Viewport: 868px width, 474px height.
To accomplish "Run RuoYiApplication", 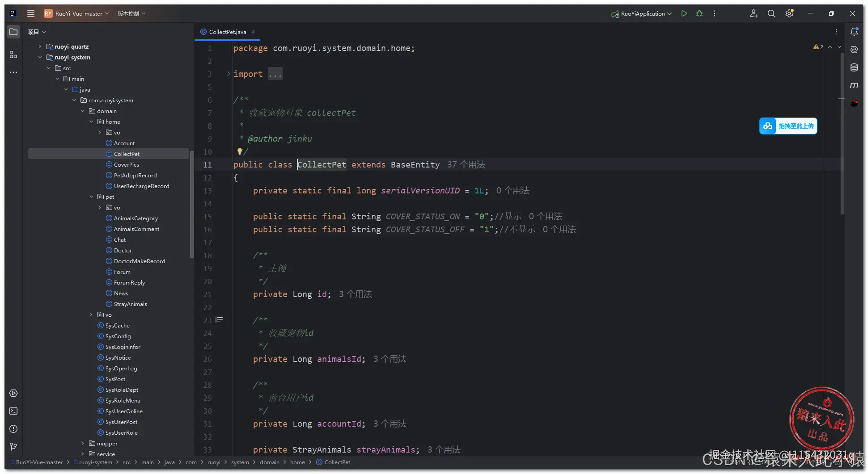I will coord(684,13).
